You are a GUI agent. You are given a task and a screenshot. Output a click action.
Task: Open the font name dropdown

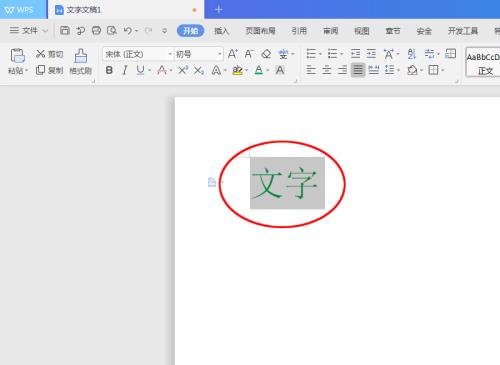(170, 54)
